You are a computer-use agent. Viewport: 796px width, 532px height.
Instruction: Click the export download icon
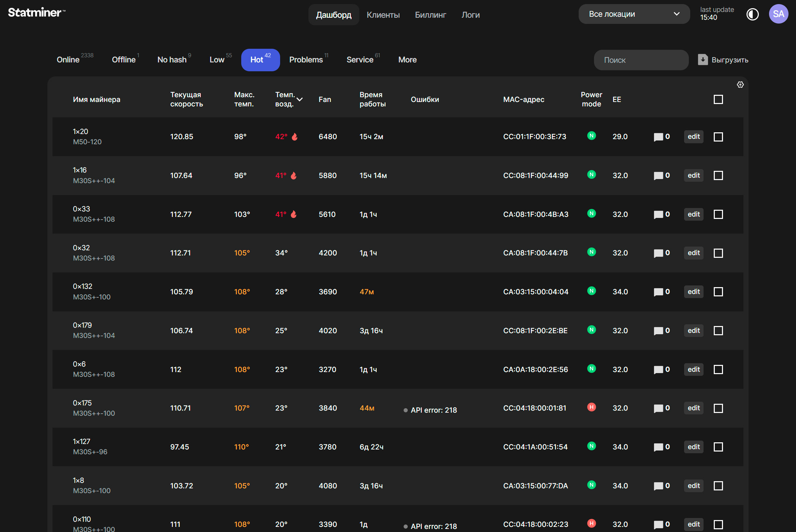pyautogui.click(x=703, y=60)
